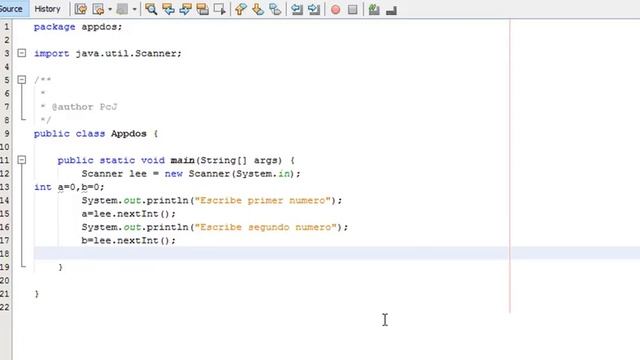Image resolution: width=640 pixels, height=360 pixels.
Task: Start macro recording with red circle icon
Action: (x=336, y=9)
